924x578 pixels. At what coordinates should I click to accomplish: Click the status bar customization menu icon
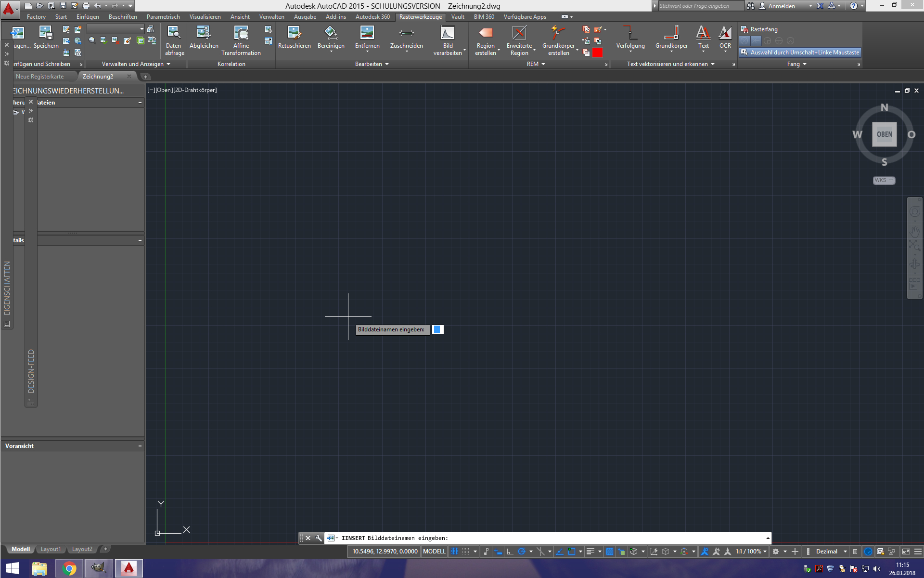click(918, 552)
